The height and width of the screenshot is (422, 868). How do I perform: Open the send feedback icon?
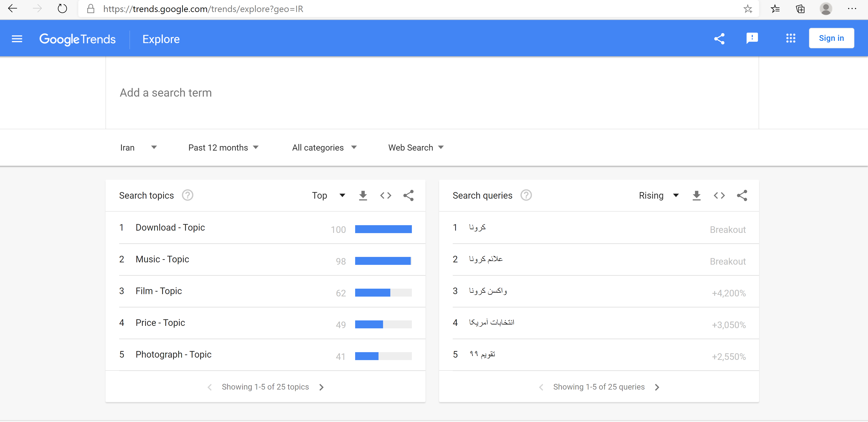point(752,38)
